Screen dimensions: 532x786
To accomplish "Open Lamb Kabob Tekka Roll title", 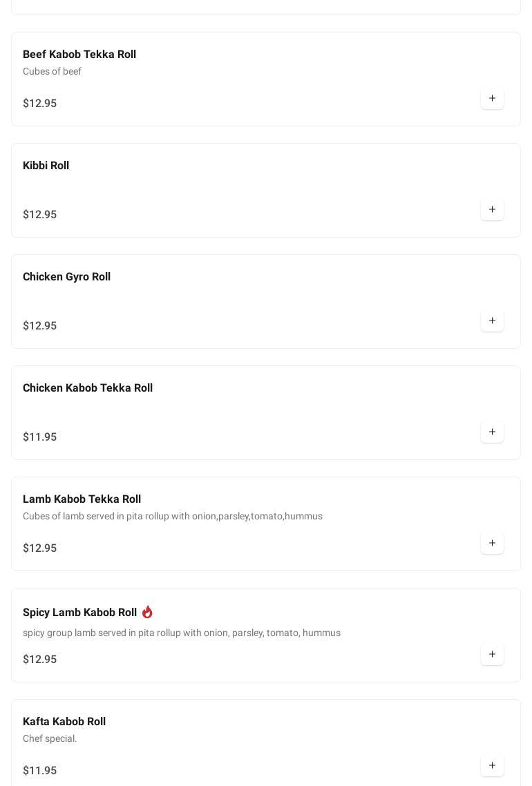I will (x=82, y=499).
